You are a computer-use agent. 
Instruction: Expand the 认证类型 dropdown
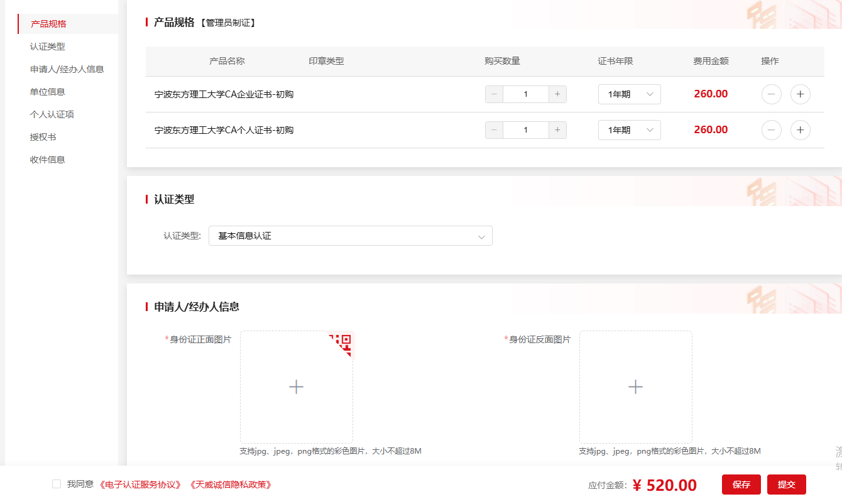point(350,236)
